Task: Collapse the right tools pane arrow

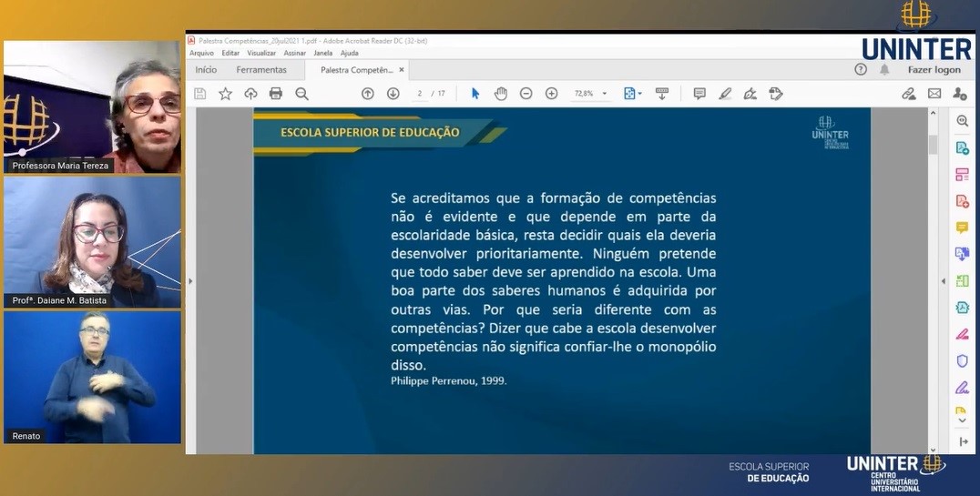Action: pos(944,281)
